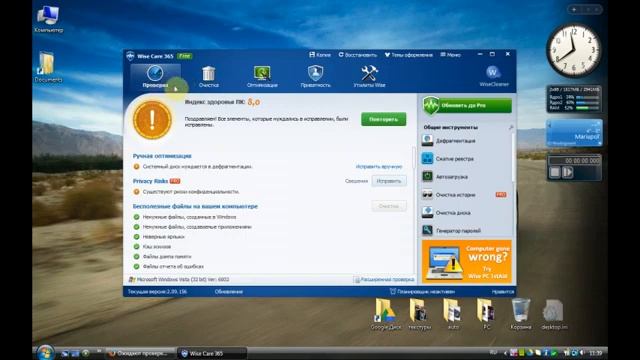The width and height of the screenshot is (640, 360).
Task: Click the Файлы дампа памяти result row
Action: tap(162, 256)
